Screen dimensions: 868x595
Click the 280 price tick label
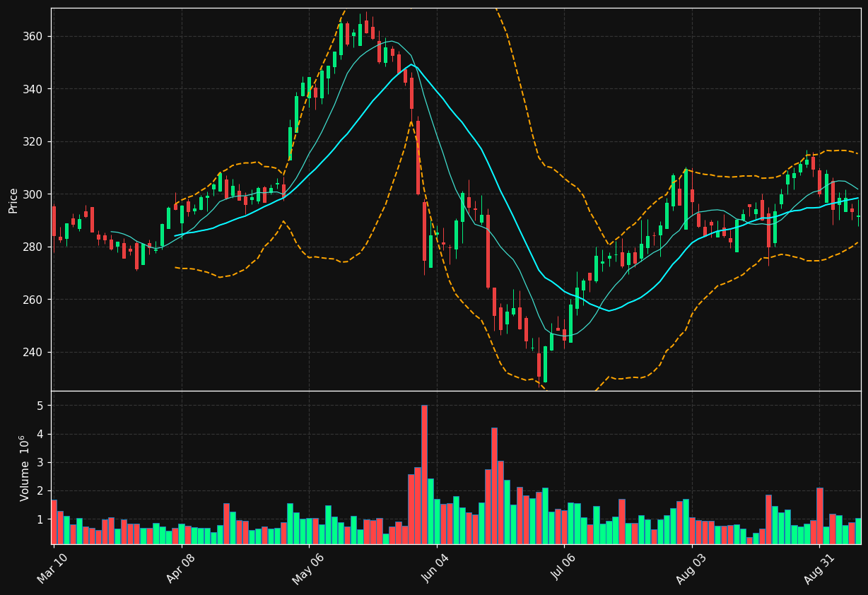(33, 247)
